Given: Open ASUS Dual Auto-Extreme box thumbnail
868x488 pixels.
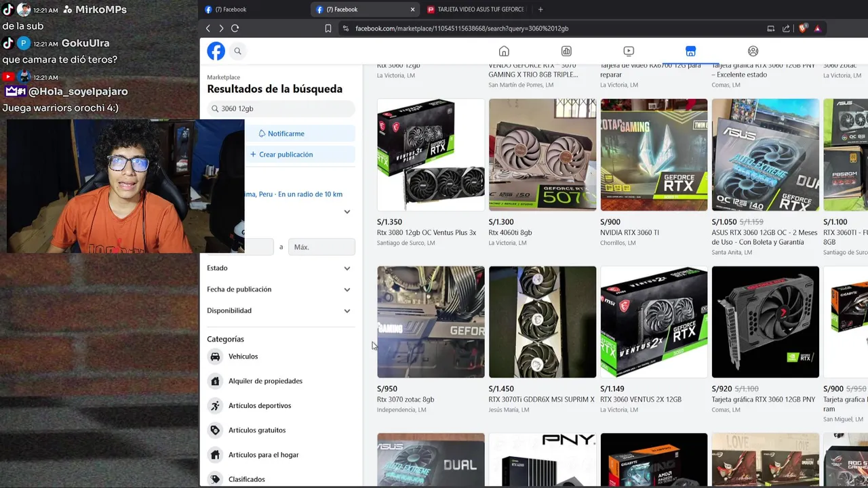Looking at the screenshot, I should [x=765, y=155].
